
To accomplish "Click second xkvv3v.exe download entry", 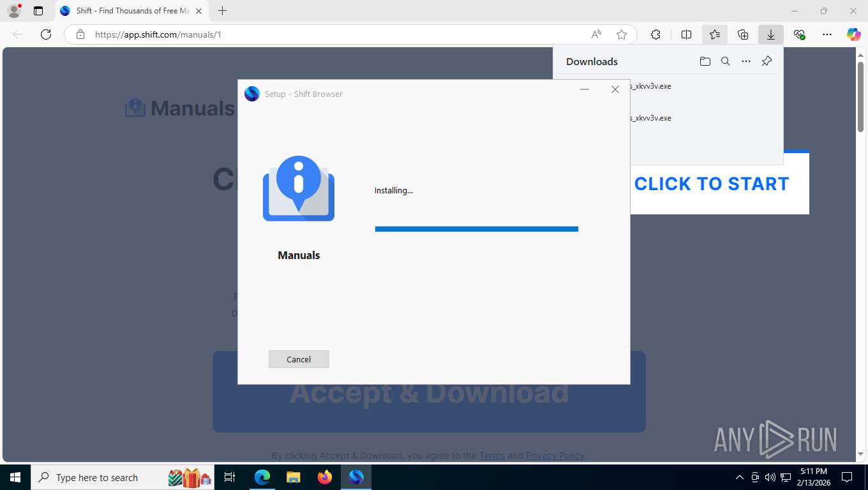I will (651, 118).
